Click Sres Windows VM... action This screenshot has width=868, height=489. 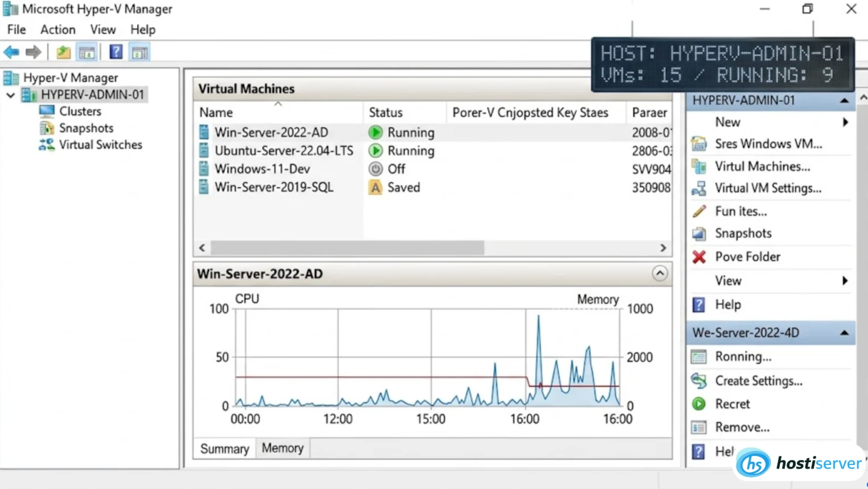(x=768, y=144)
